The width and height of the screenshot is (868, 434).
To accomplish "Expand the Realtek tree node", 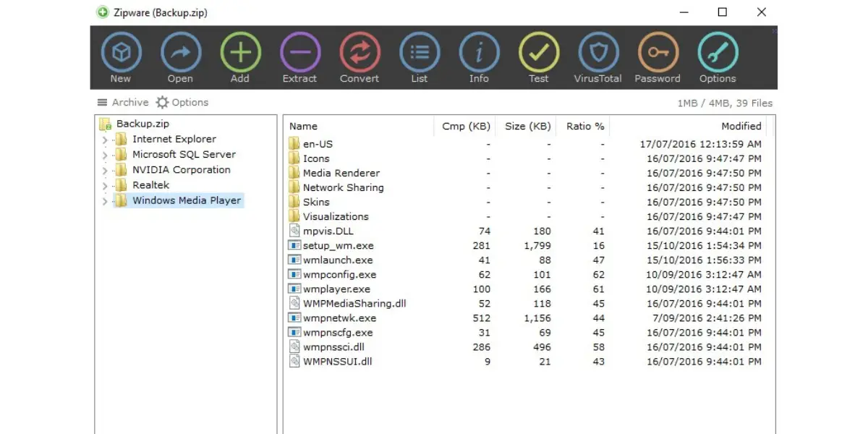I will [105, 186].
